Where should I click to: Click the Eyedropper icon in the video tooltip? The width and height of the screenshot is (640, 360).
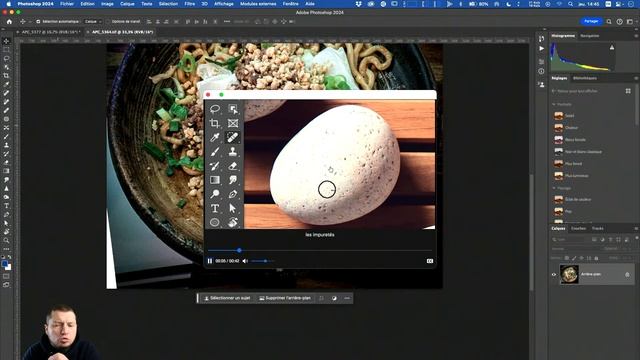click(x=215, y=137)
